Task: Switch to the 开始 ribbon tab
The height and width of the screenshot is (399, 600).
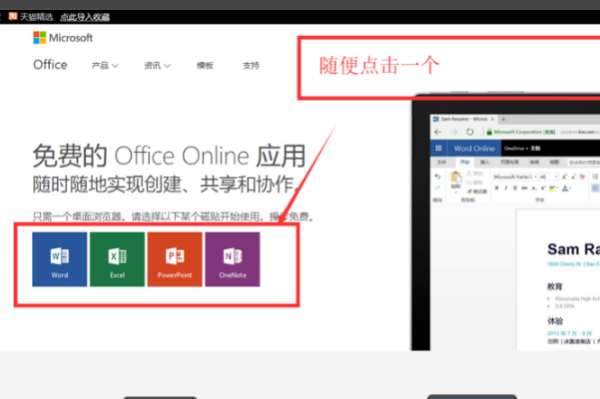Action: (x=465, y=162)
